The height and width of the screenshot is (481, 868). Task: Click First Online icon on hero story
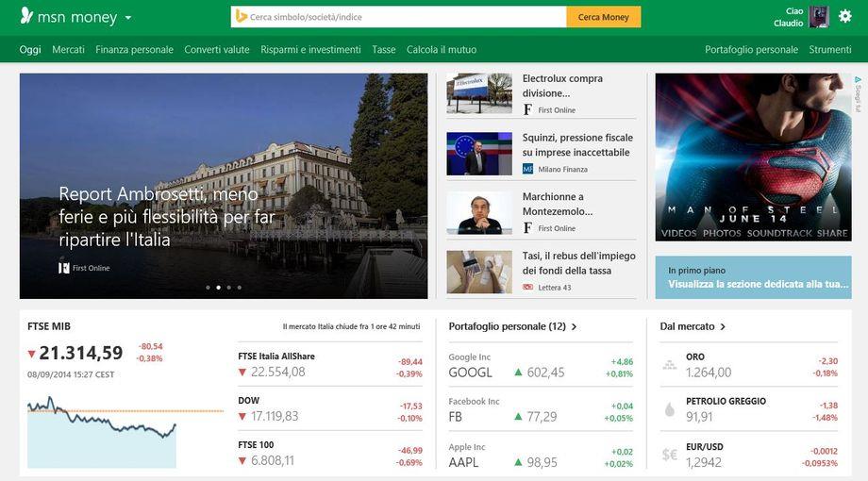tap(63, 268)
